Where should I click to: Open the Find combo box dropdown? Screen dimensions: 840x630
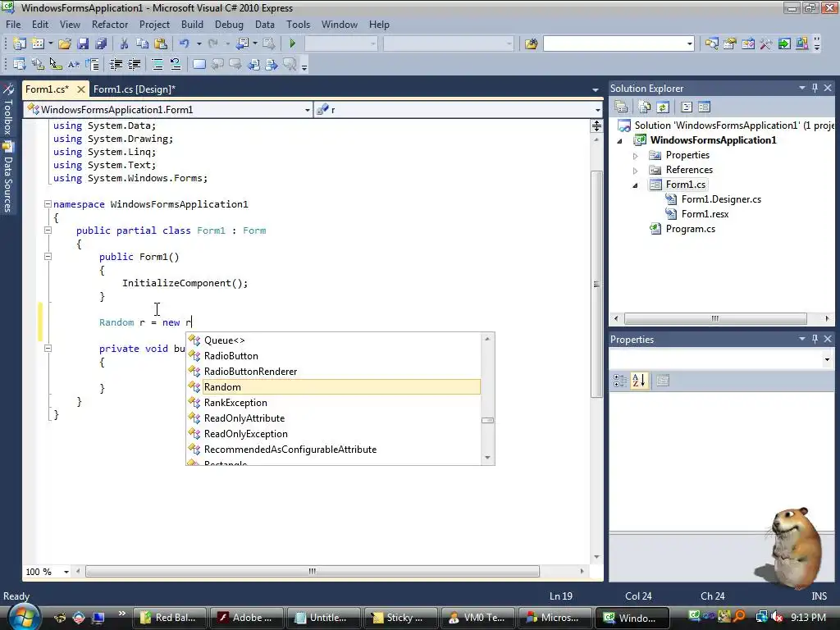tap(689, 44)
